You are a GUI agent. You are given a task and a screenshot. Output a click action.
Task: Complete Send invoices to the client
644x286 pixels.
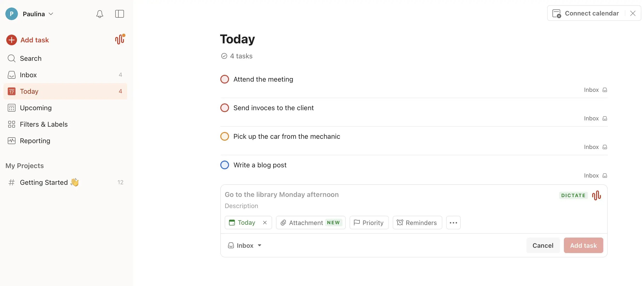point(224,108)
